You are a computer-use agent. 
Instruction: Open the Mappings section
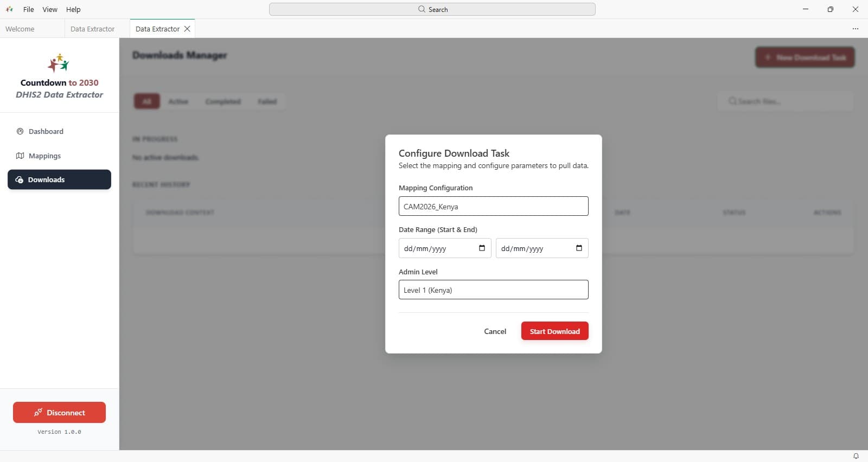point(59,156)
